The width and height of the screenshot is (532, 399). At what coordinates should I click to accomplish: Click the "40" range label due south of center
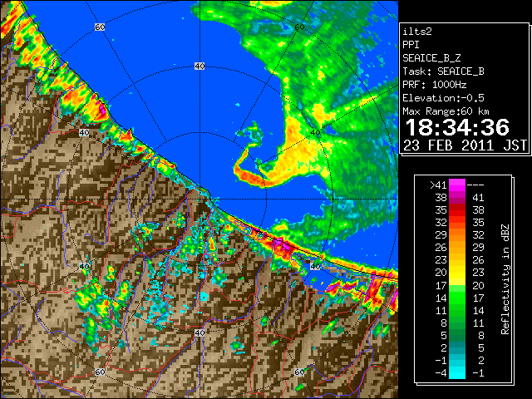coord(199,332)
